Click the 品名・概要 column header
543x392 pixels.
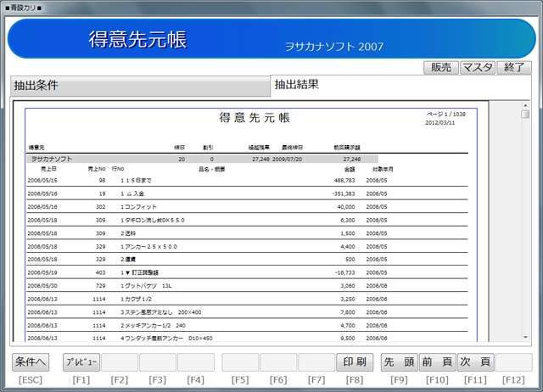pos(211,170)
